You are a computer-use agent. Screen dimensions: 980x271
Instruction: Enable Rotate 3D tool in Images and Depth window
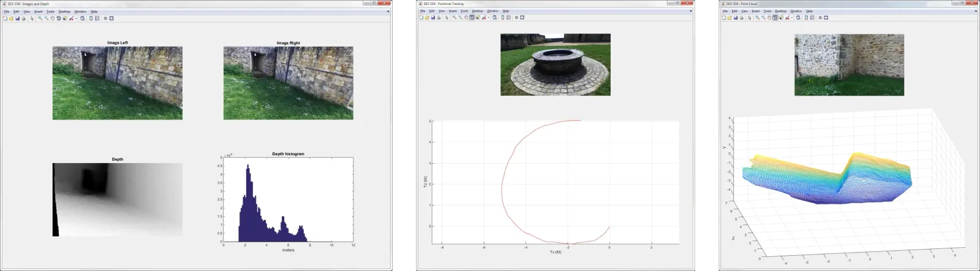[x=59, y=18]
